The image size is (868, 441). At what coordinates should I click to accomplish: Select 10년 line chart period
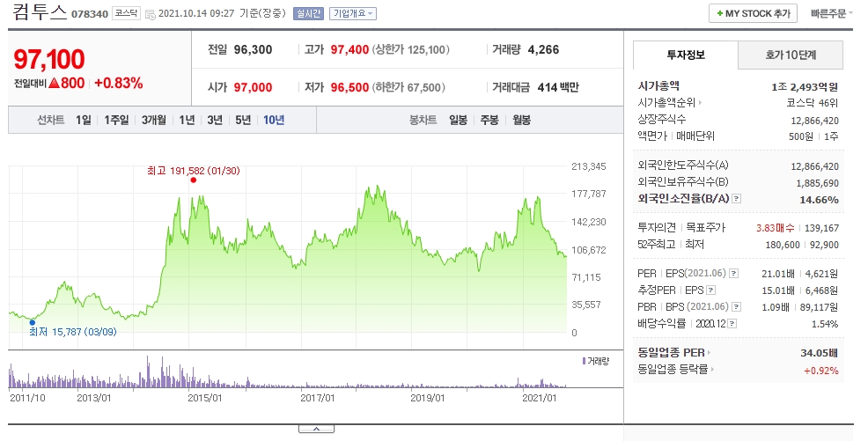pyautogui.click(x=274, y=120)
